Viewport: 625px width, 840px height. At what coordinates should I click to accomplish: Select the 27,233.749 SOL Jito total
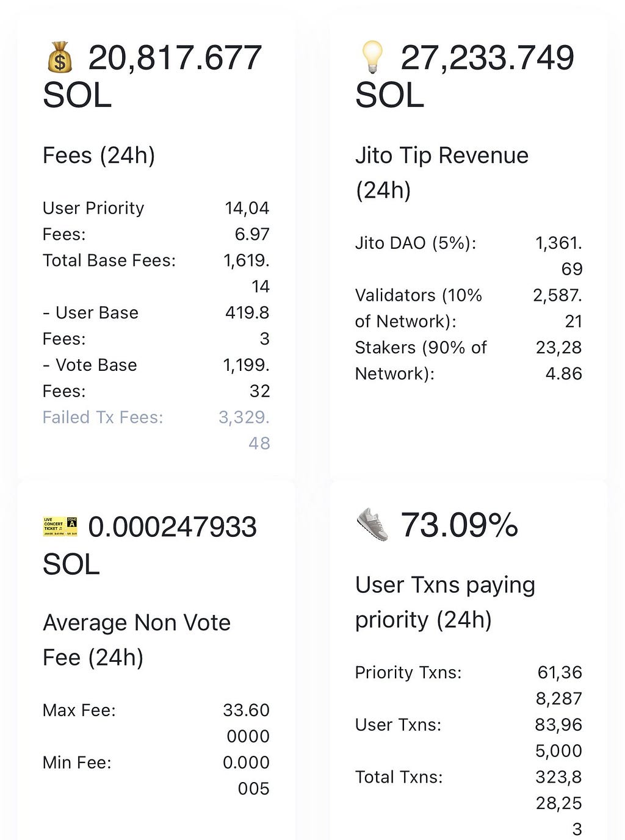(464, 76)
